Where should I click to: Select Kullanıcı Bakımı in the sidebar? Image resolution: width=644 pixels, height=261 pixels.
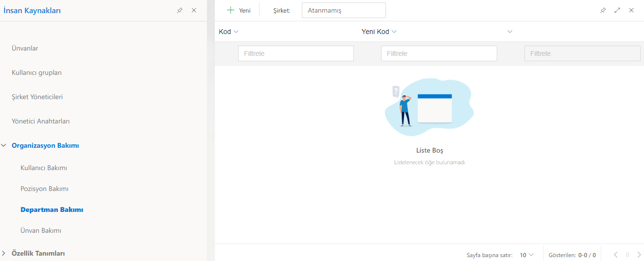pyautogui.click(x=44, y=168)
